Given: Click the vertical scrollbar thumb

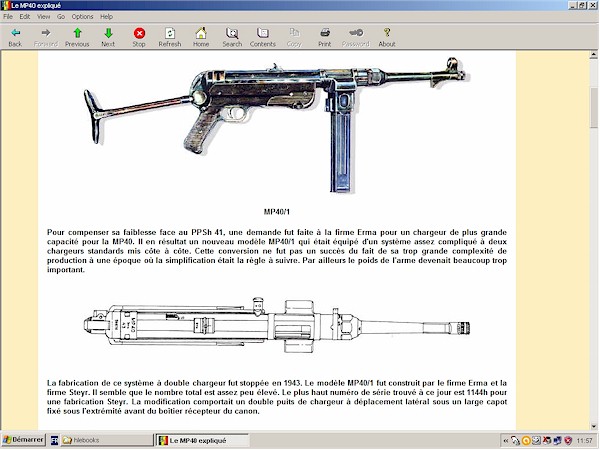Looking at the screenshot, I should click(x=593, y=108).
